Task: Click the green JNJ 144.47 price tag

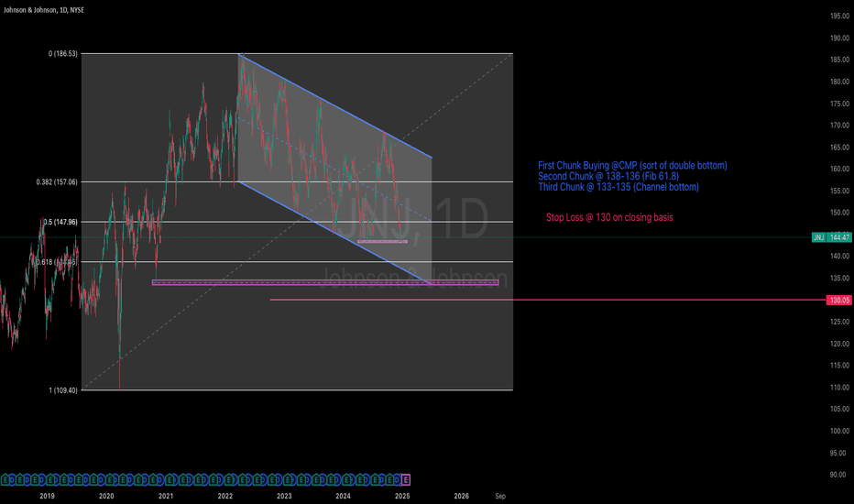Action: click(x=832, y=237)
